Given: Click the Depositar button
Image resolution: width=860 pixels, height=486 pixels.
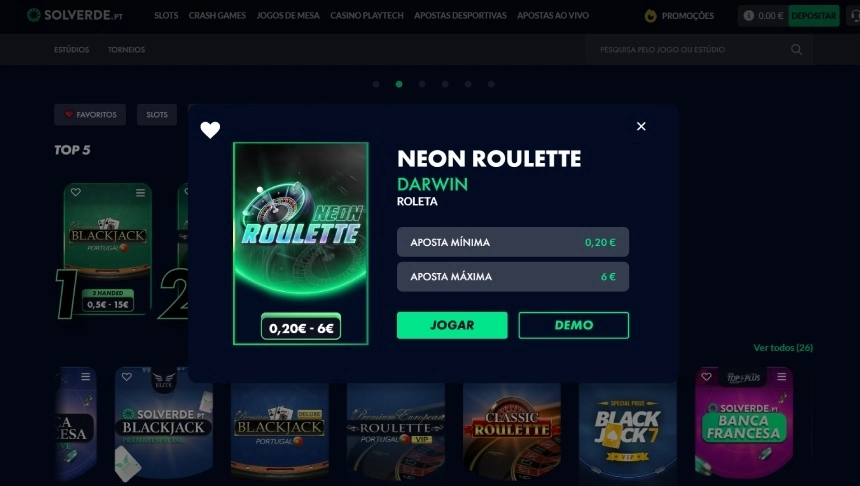Looking at the screenshot, I should 814,16.
